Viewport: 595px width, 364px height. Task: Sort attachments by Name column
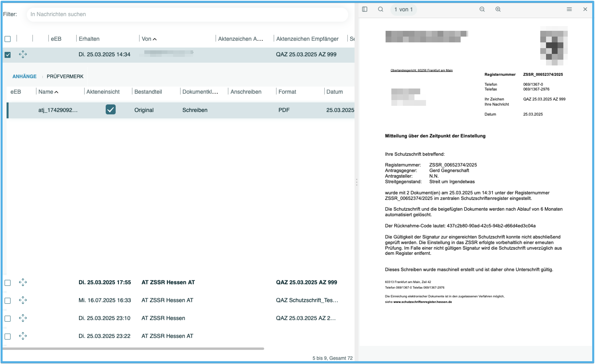tap(46, 92)
